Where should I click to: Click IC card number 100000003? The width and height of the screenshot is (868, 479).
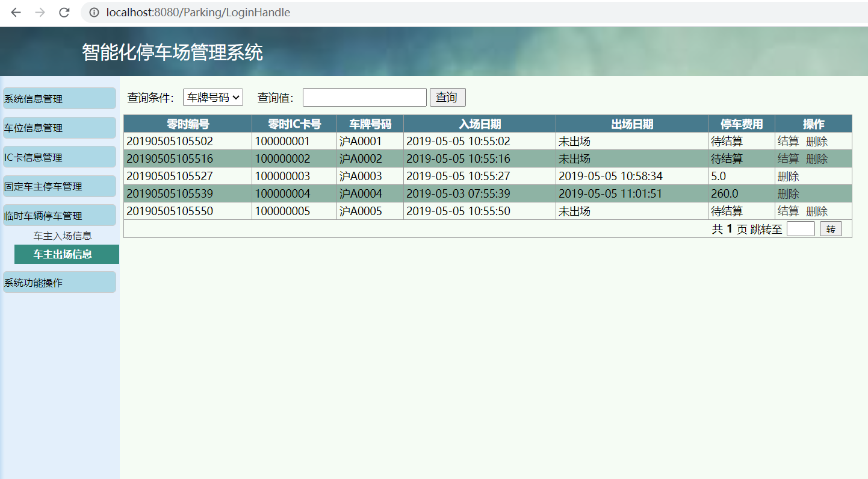(x=282, y=176)
